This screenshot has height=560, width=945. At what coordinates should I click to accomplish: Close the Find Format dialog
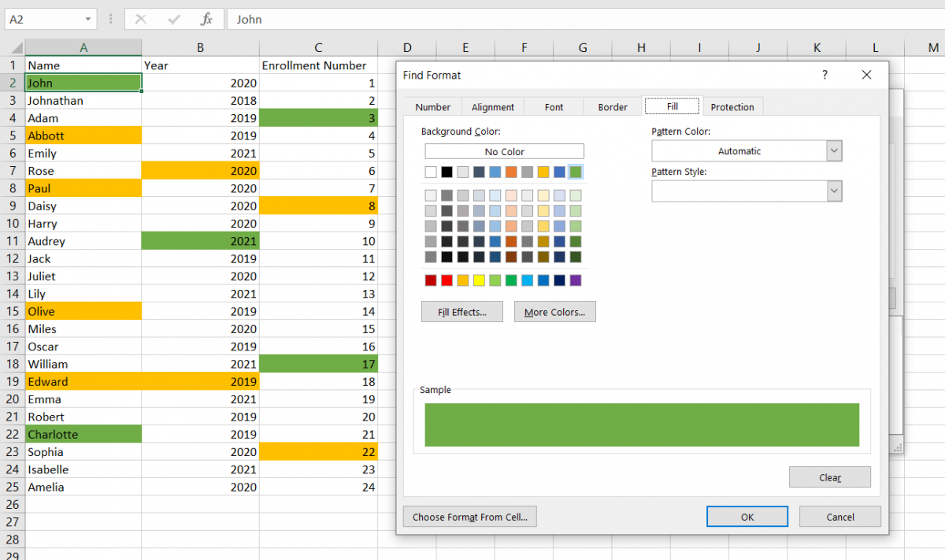coord(866,75)
